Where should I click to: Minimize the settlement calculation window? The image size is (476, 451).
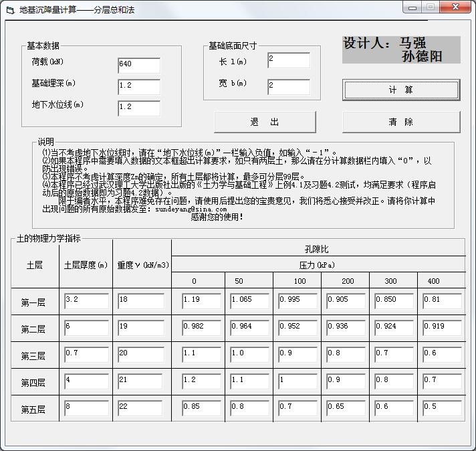pos(412,7)
